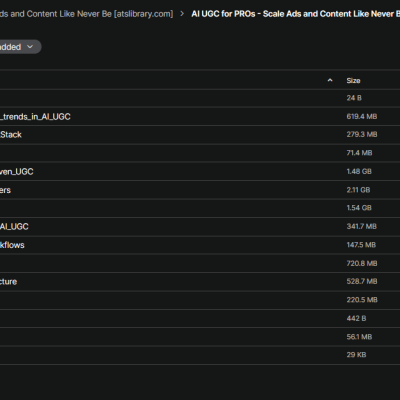The height and width of the screenshot is (400, 400).
Task: Select the row with size 24 B
Action: tap(200, 98)
